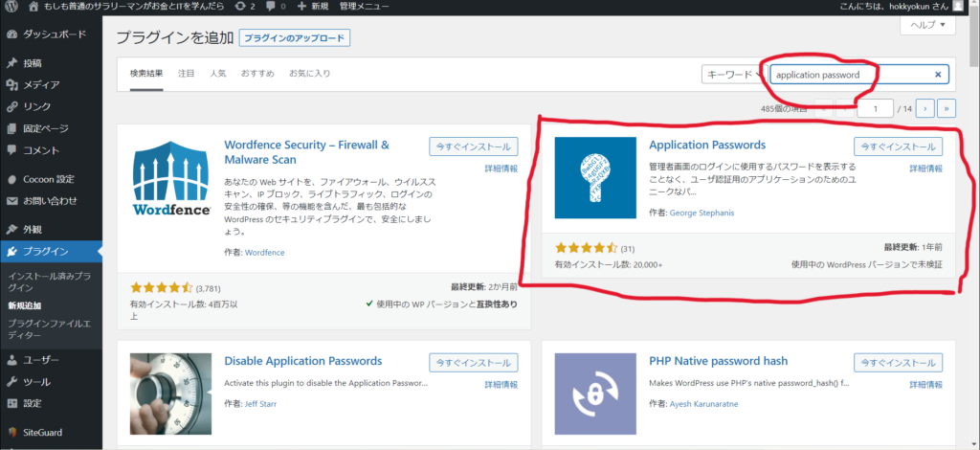Open 詳細情報 for Disable Application Passwords
This screenshot has width=980, height=450.
point(501,384)
